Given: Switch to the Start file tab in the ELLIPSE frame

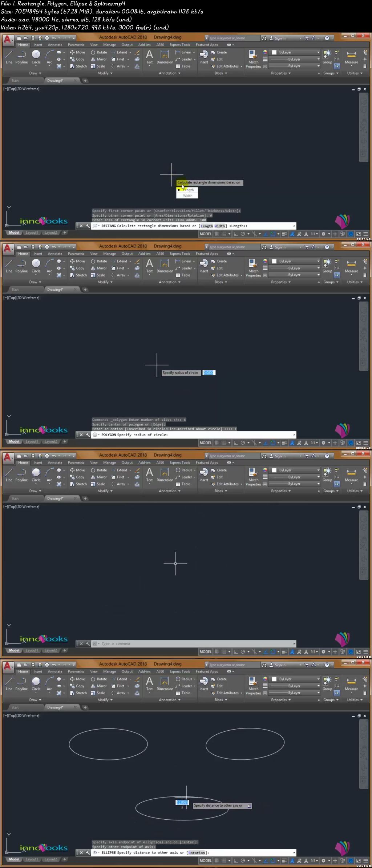Looking at the screenshot, I should pos(15,707).
